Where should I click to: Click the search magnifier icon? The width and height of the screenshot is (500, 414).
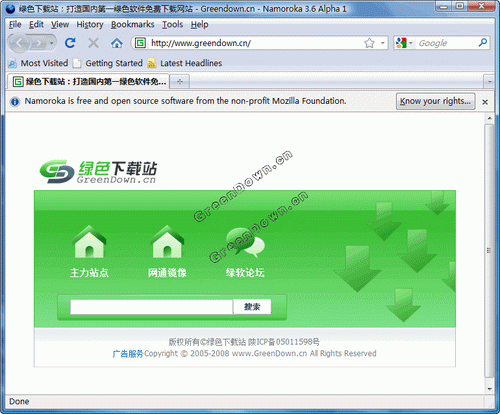click(483, 43)
